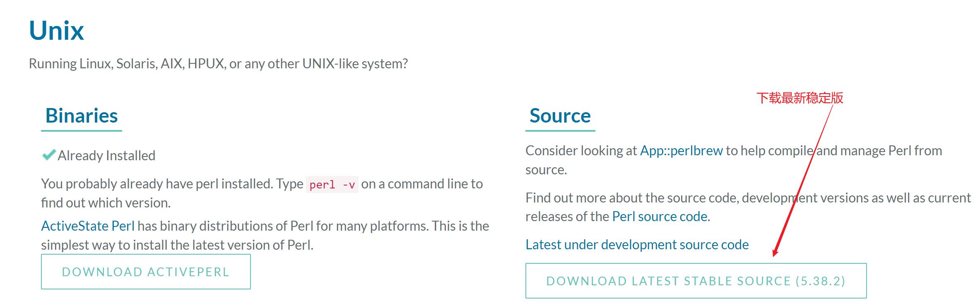The width and height of the screenshot is (980, 306).
Task: Open the ActiveState Perl link
Action: tap(88, 226)
